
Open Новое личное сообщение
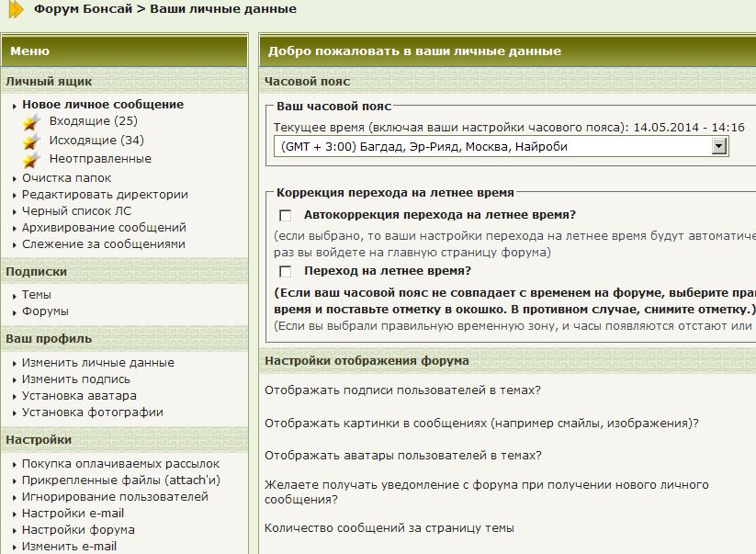(x=103, y=104)
